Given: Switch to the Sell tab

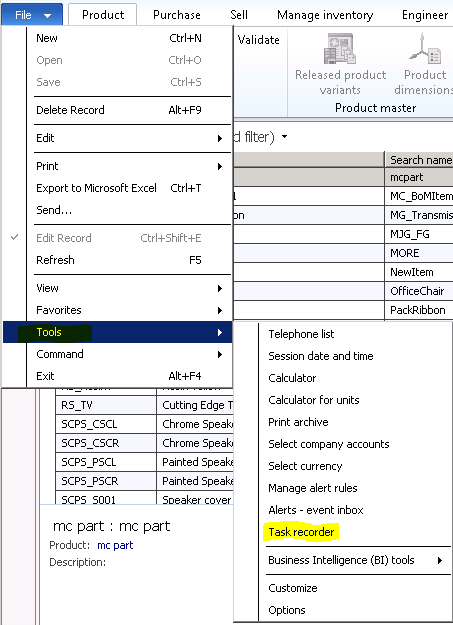Looking at the screenshot, I should click(239, 15).
